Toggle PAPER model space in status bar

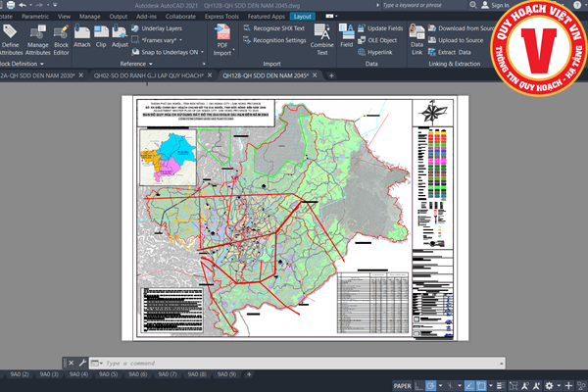point(403,385)
